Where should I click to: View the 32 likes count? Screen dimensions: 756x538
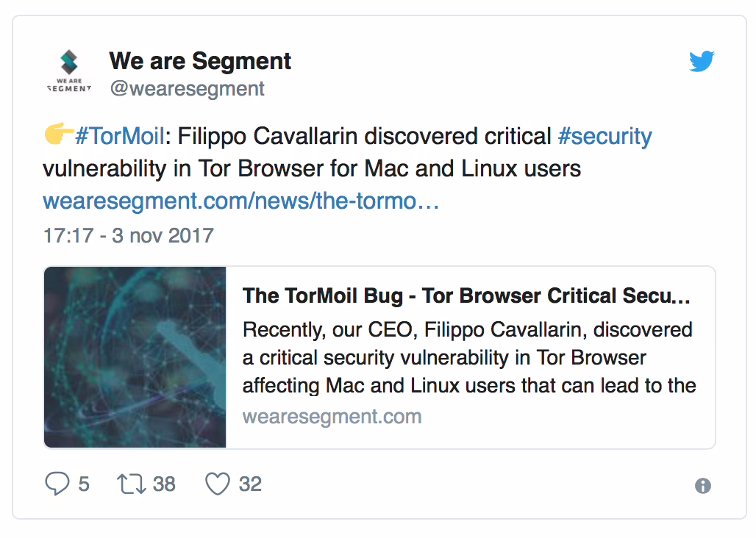point(250,484)
